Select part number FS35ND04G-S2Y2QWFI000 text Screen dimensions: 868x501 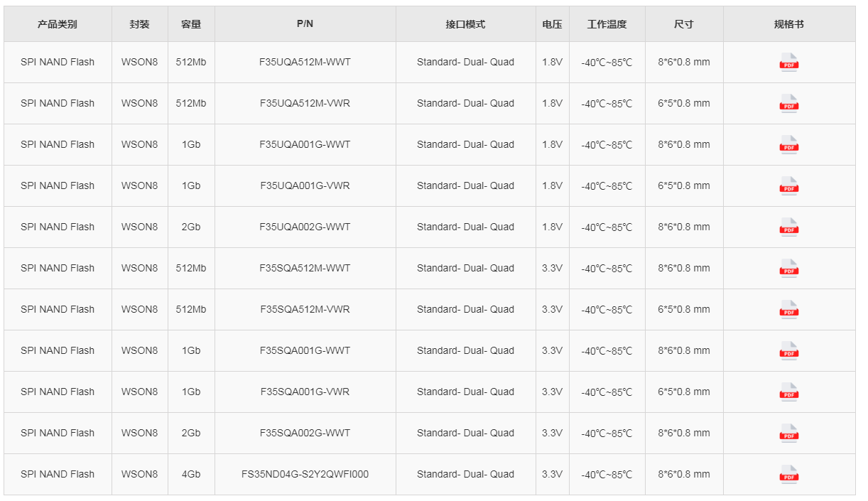coord(305,474)
